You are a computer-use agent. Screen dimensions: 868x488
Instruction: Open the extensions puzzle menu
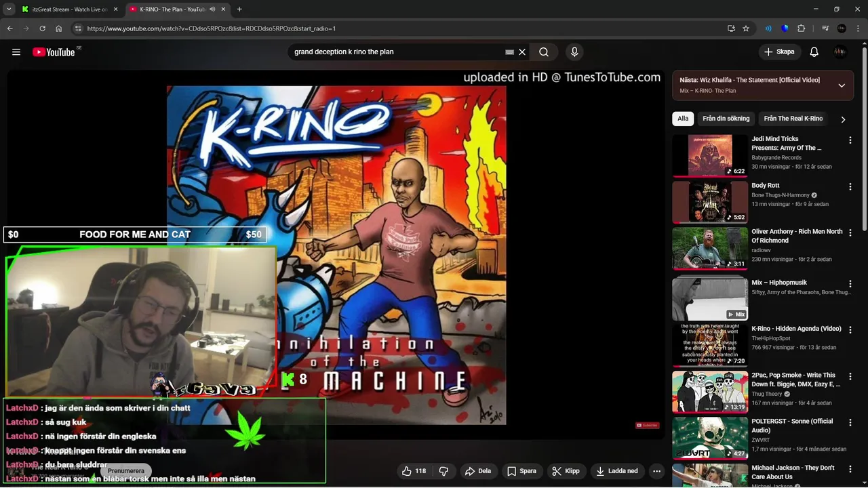pos(802,28)
